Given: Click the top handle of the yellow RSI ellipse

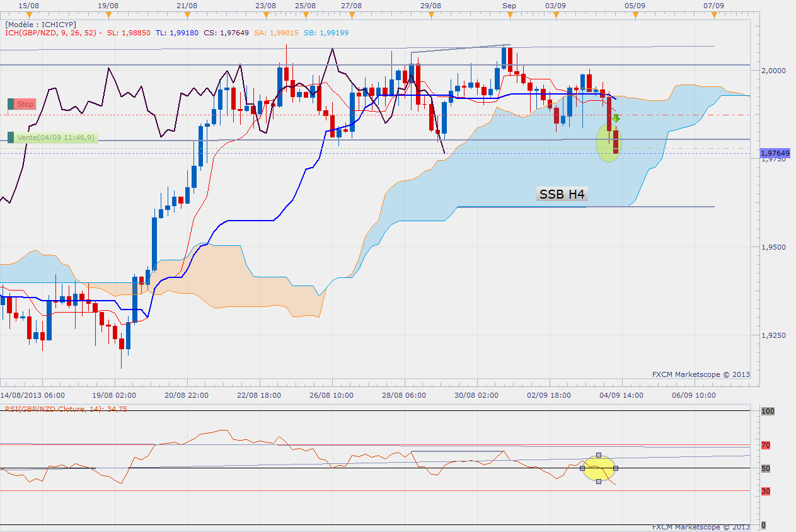Looking at the screenshot, I should (x=599, y=454).
